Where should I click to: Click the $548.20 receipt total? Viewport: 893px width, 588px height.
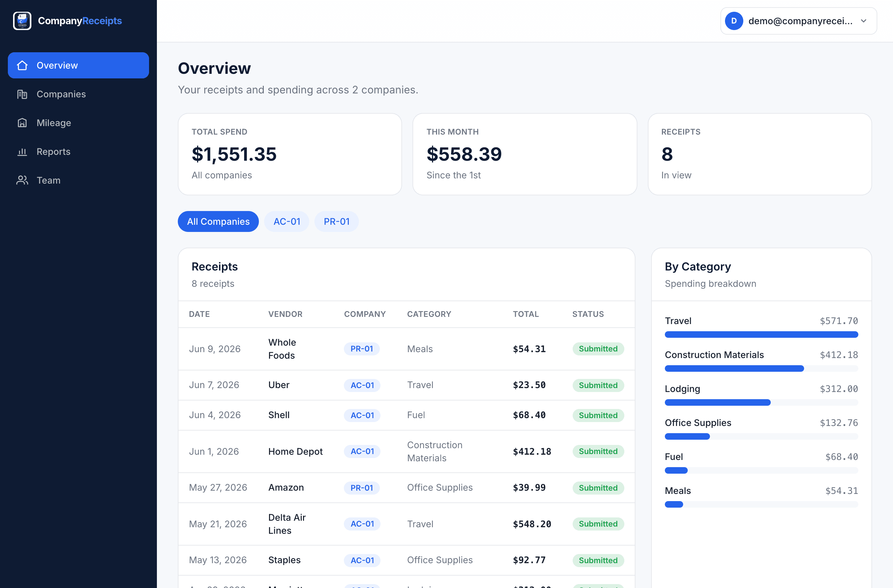[532, 524]
